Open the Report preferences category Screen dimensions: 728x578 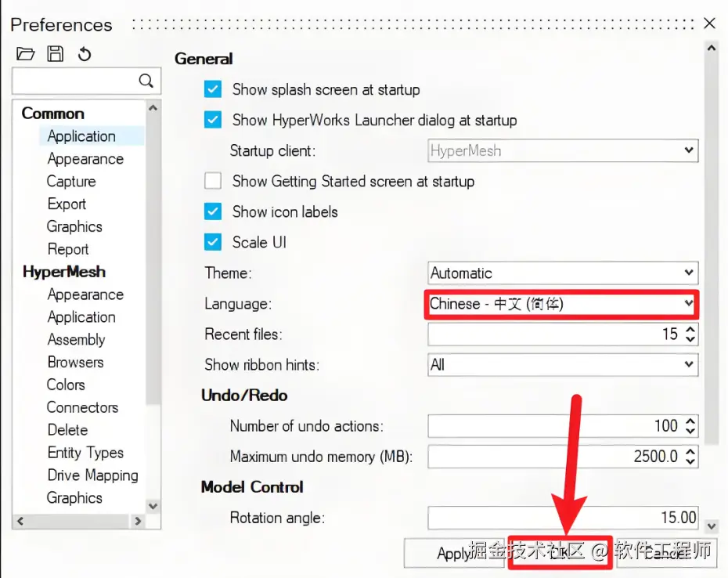pyautogui.click(x=68, y=249)
